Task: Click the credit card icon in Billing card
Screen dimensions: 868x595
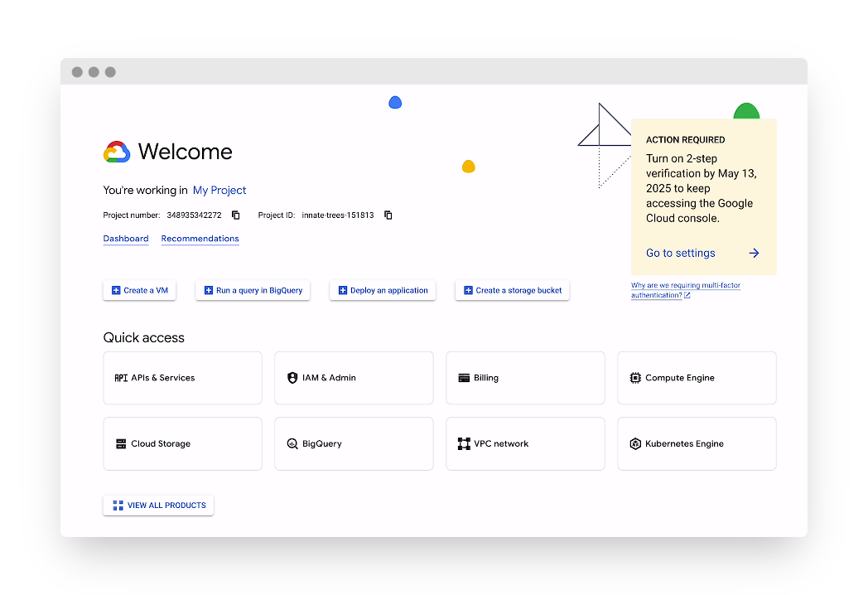Action: 464,378
